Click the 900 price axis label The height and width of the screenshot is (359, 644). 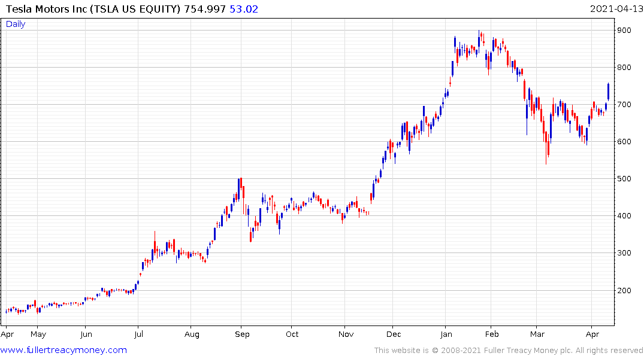[x=624, y=31]
